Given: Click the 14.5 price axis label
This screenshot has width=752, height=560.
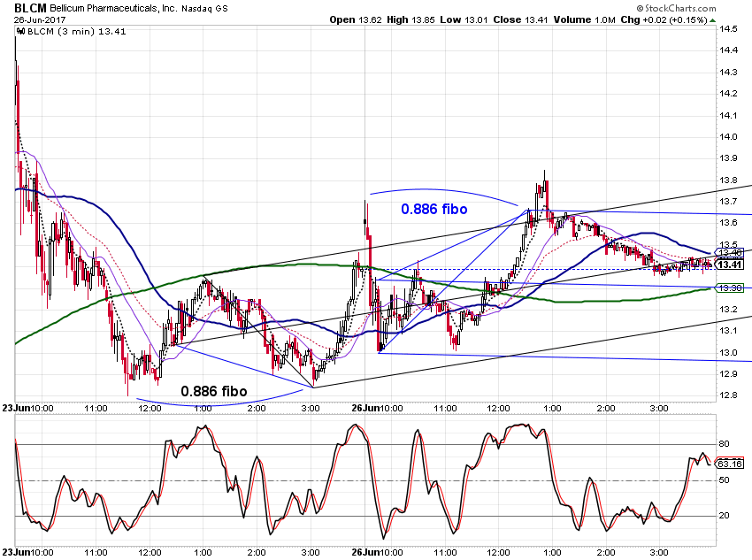Looking at the screenshot, I should point(728,29).
